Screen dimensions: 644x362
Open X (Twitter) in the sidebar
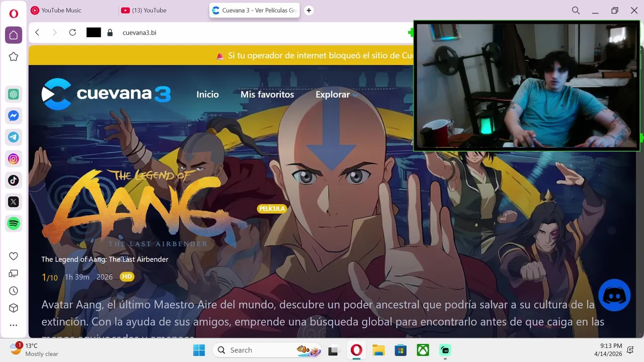(14, 202)
